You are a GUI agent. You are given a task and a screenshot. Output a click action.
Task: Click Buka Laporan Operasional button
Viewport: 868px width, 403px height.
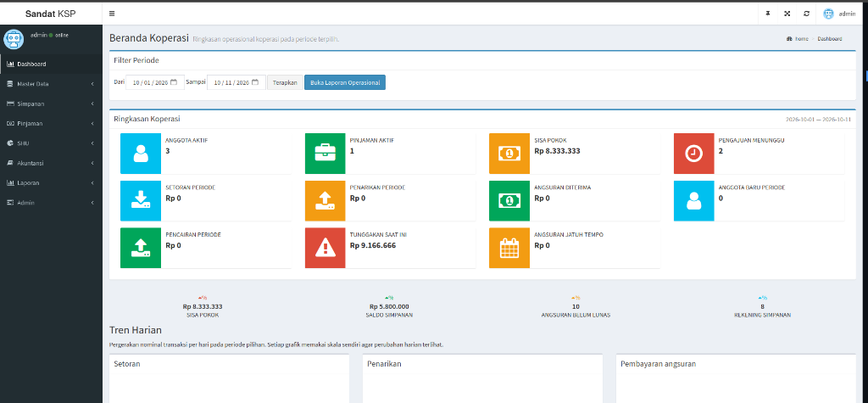pyautogui.click(x=345, y=82)
